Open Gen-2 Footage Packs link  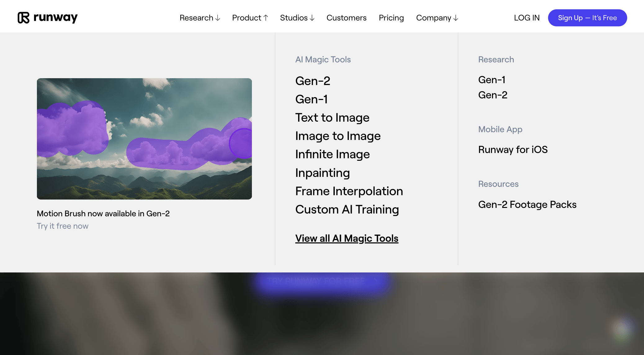click(527, 204)
